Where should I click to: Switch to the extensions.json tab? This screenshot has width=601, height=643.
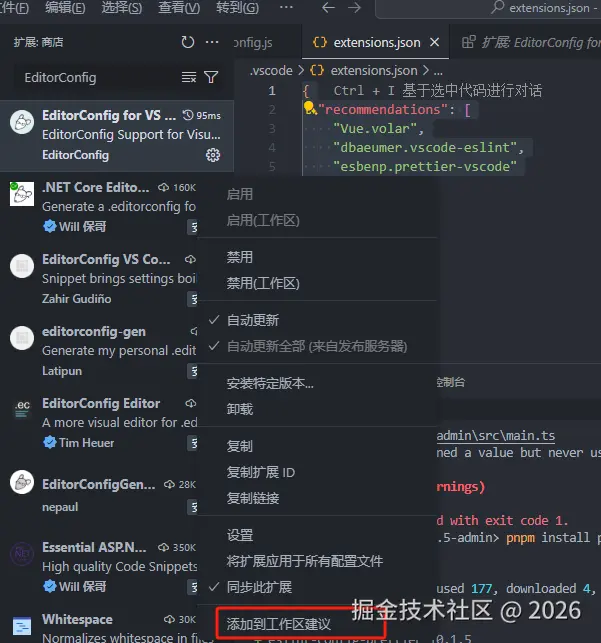pos(376,42)
